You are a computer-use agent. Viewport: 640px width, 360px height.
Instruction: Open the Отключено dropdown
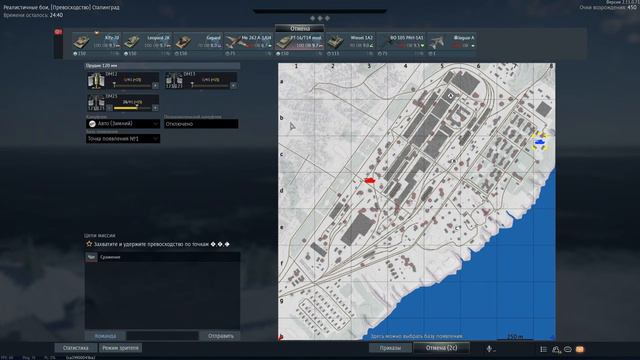[x=201, y=124]
